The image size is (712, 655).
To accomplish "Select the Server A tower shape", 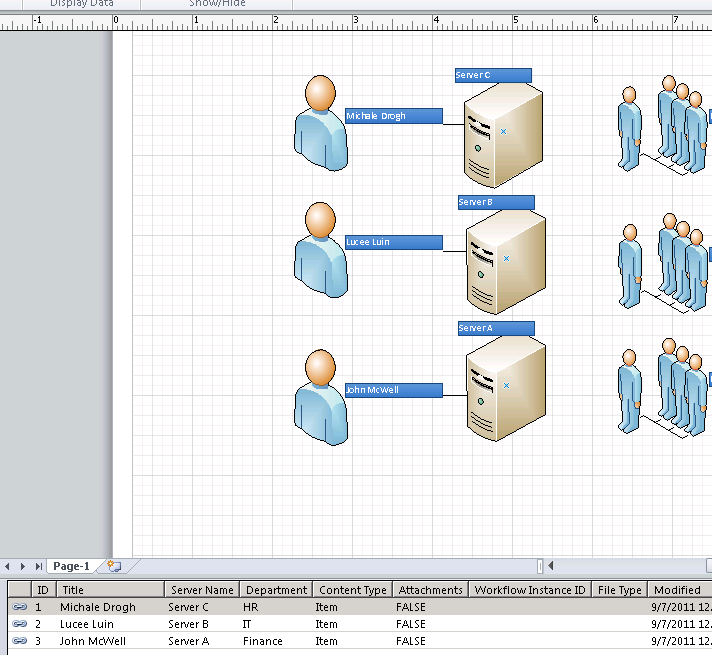I will coord(506,389).
